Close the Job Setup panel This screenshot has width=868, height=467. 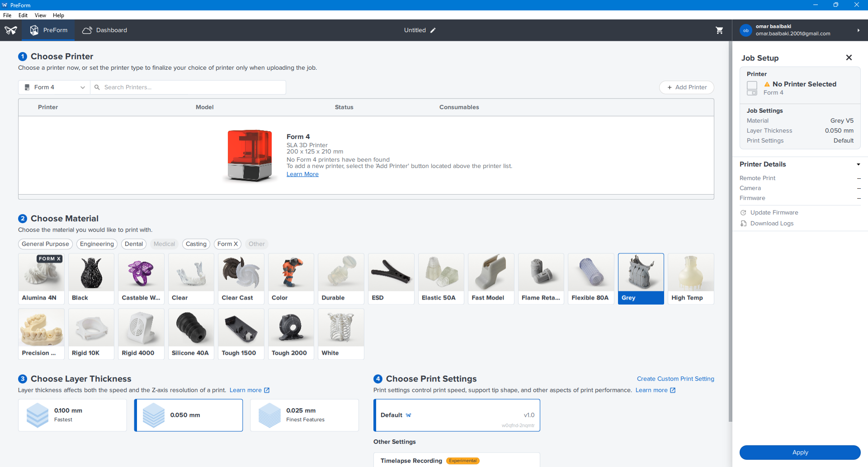point(849,57)
